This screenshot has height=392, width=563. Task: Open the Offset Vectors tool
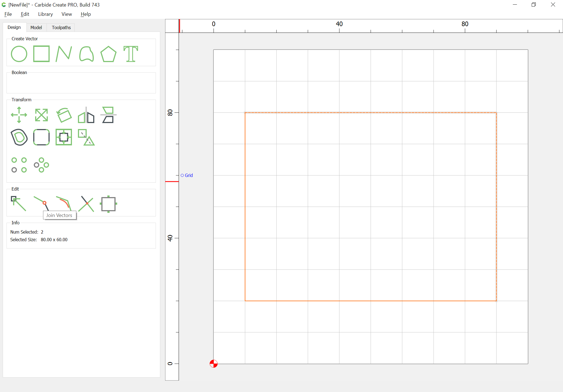pyautogui.click(x=19, y=137)
